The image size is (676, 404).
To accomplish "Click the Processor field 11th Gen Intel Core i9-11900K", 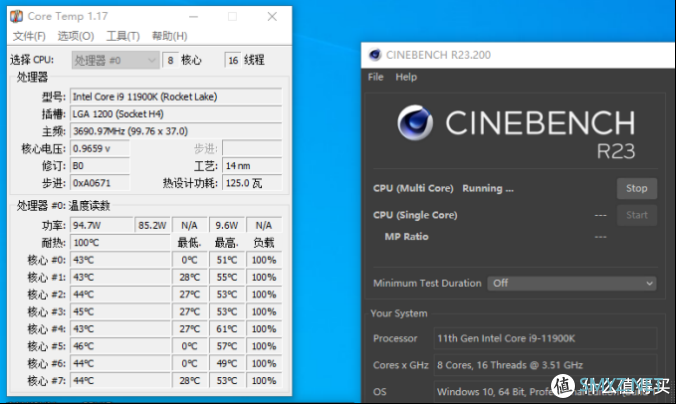I will (x=545, y=338).
